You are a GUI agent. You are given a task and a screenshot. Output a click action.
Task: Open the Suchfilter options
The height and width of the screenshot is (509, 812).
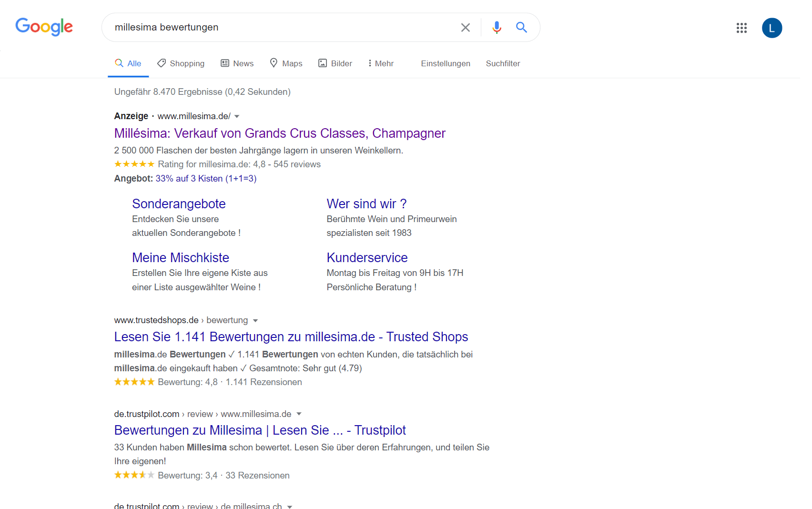point(503,63)
